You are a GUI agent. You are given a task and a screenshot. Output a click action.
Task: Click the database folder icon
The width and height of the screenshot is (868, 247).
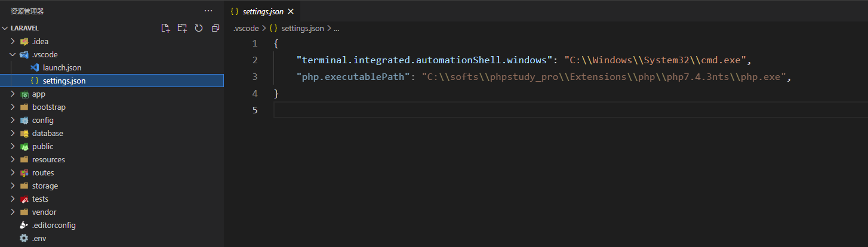(24, 133)
